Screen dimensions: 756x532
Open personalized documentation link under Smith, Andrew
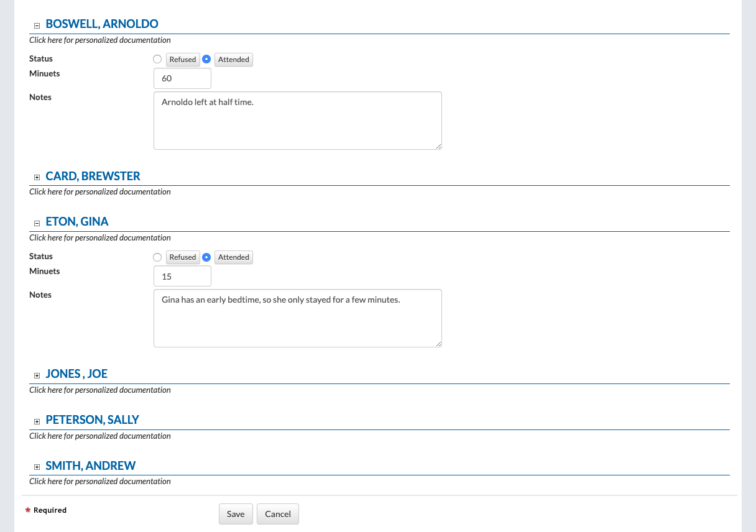point(100,482)
